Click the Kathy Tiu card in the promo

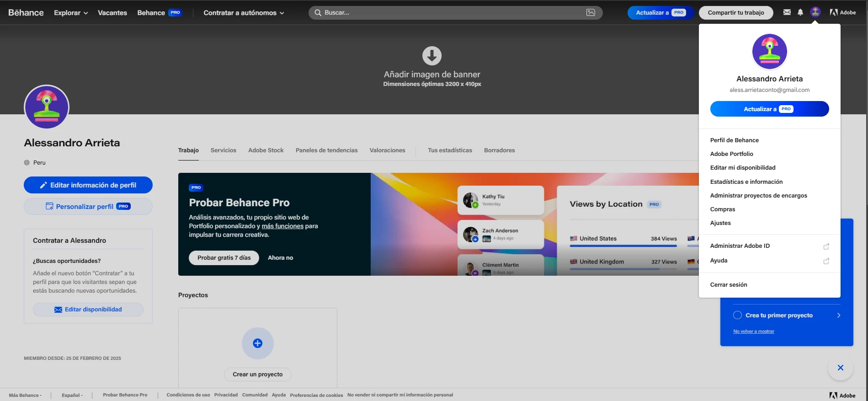point(501,200)
